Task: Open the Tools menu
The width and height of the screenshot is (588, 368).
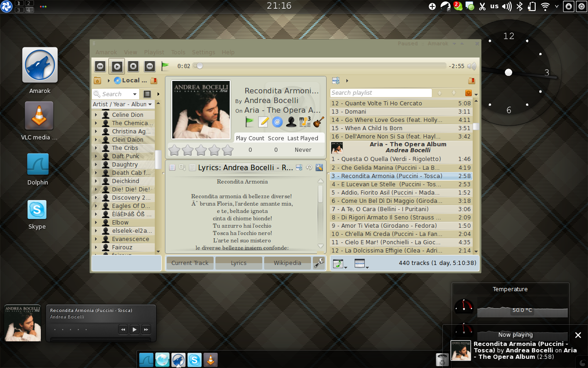Action: pos(178,52)
